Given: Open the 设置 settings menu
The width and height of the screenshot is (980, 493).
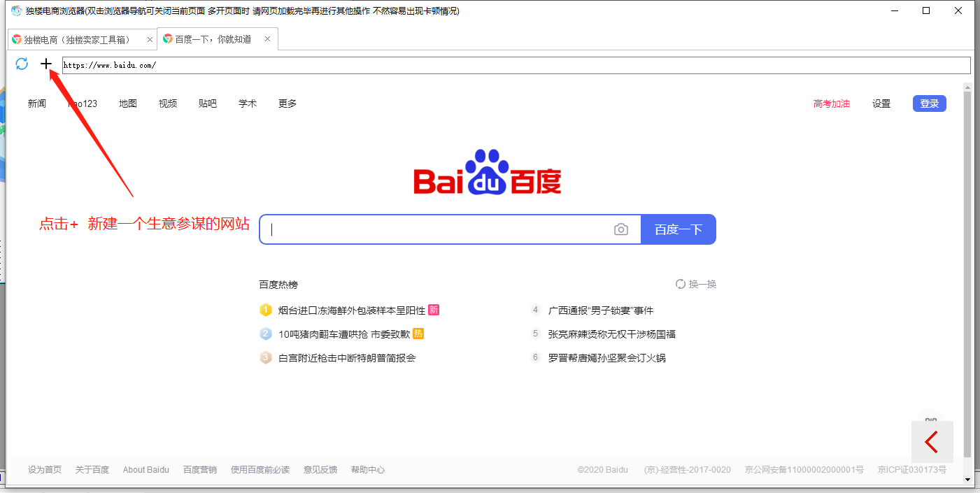Looking at the screenshot, I should coord(881,103).
